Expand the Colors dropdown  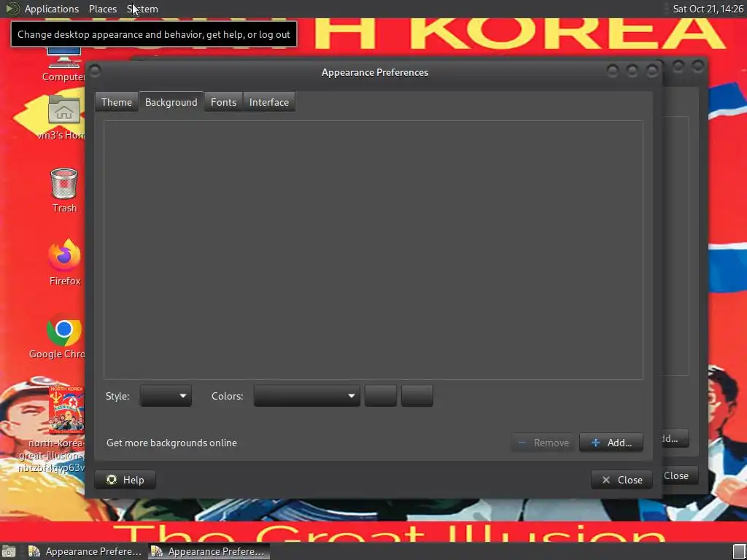coord(307,396)
